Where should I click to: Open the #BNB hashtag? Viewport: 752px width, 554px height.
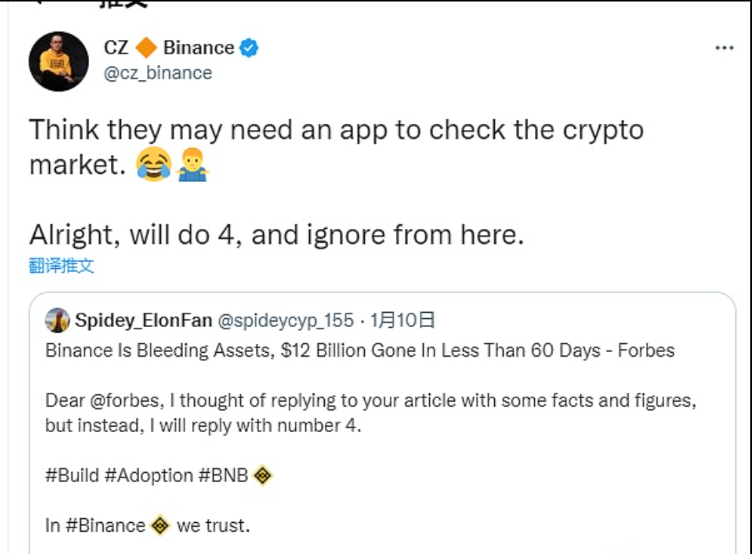click(226, 476)
